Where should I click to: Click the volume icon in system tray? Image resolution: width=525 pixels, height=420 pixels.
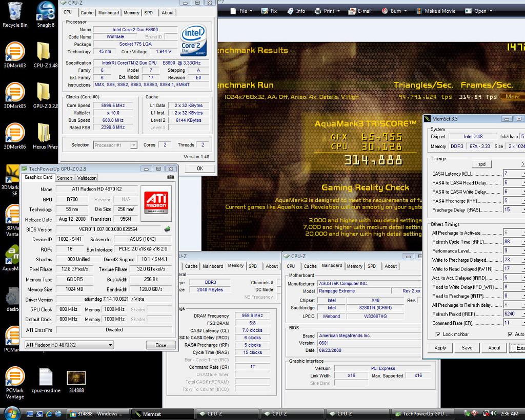[493, 414]
